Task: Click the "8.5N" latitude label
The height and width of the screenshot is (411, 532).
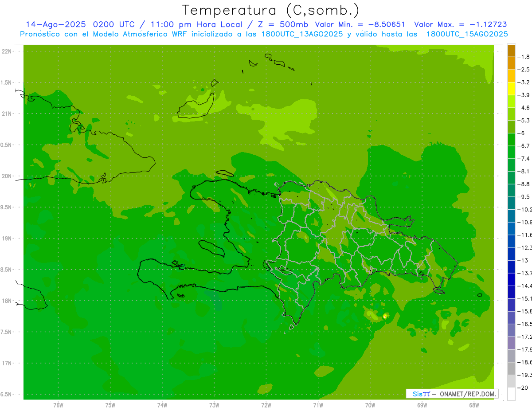Action: (x=6, y=270)
